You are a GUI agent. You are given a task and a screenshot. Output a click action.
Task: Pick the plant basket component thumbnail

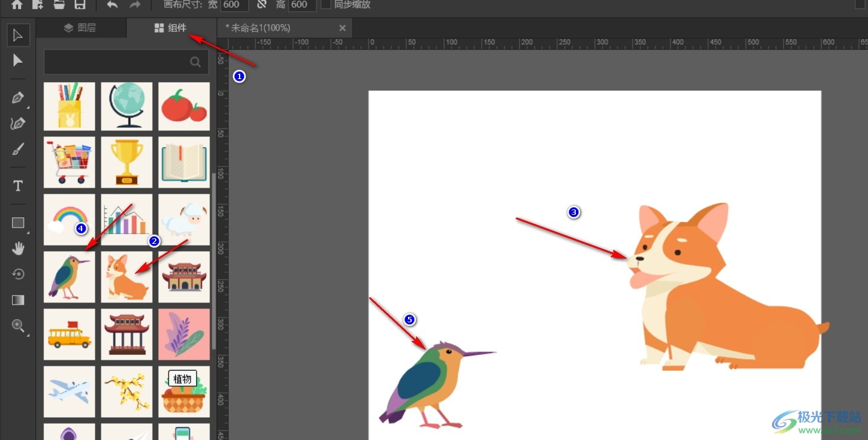click(x=184, y=392)
